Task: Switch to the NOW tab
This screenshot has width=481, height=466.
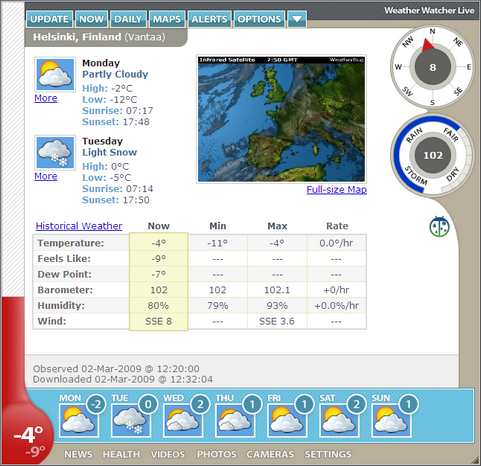Action: [91, 19]
